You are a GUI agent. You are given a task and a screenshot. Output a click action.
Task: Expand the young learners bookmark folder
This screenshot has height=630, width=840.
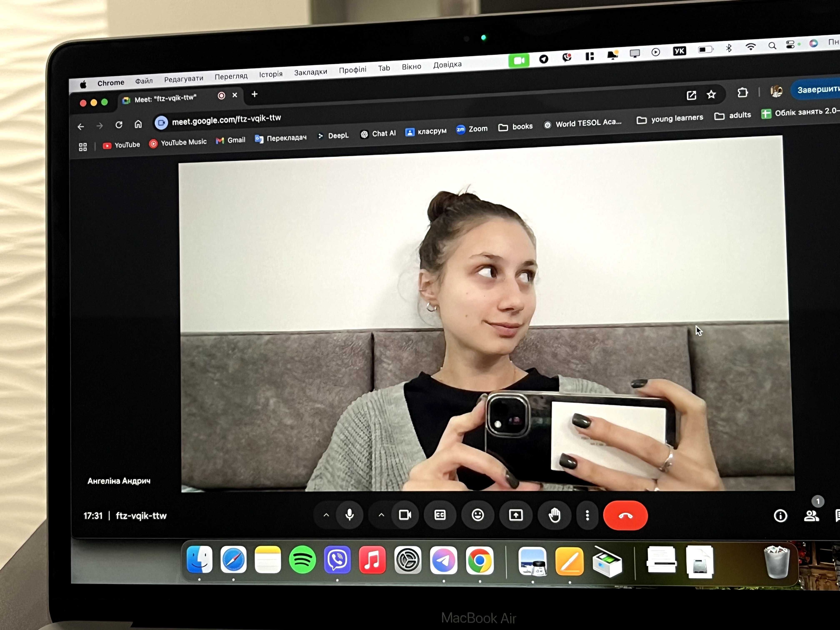[x=670, y=119]
